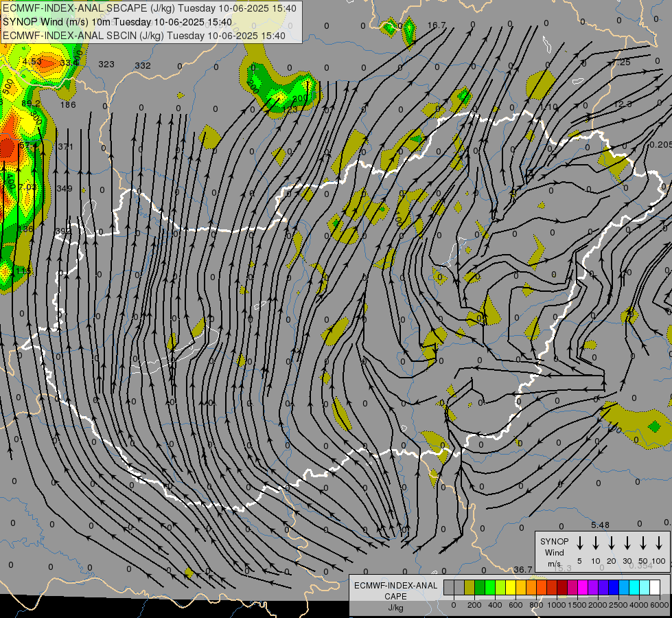This screenshot has width=672, height=618.
Task: Click 'Wind' label in wind legend
Action: (554, 552)
